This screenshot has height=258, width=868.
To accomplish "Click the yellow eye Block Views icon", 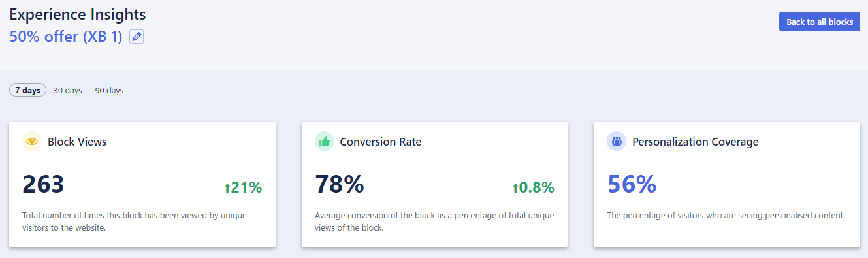I will pyautogui.click(x=32, y=141).
